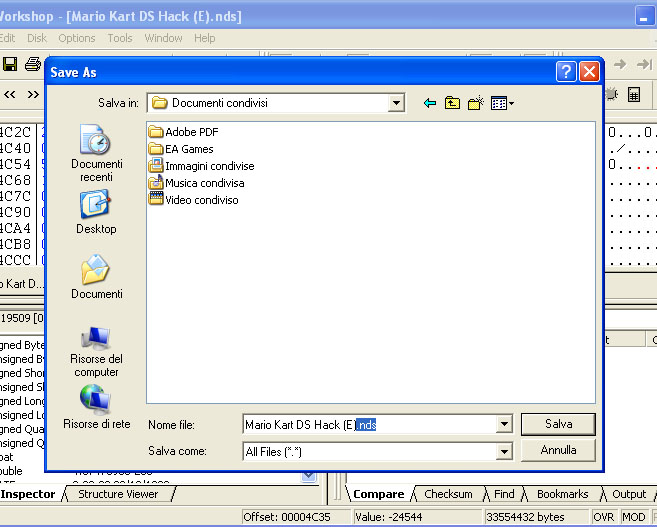Open Risorse di rete
The width and height of the screenshot is (657, 527).
(x=96, y=407)
